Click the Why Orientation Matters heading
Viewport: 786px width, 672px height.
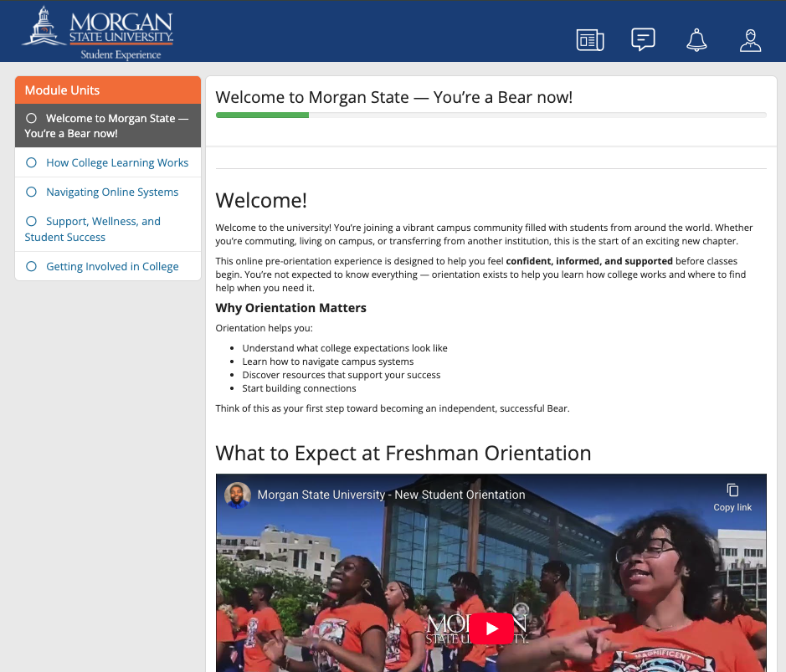coord(290,308)
